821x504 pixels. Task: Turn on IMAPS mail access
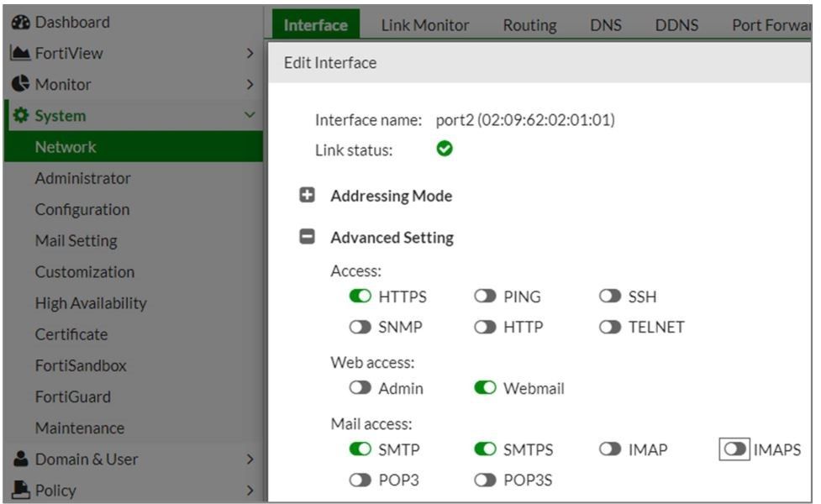click(735, 450)
